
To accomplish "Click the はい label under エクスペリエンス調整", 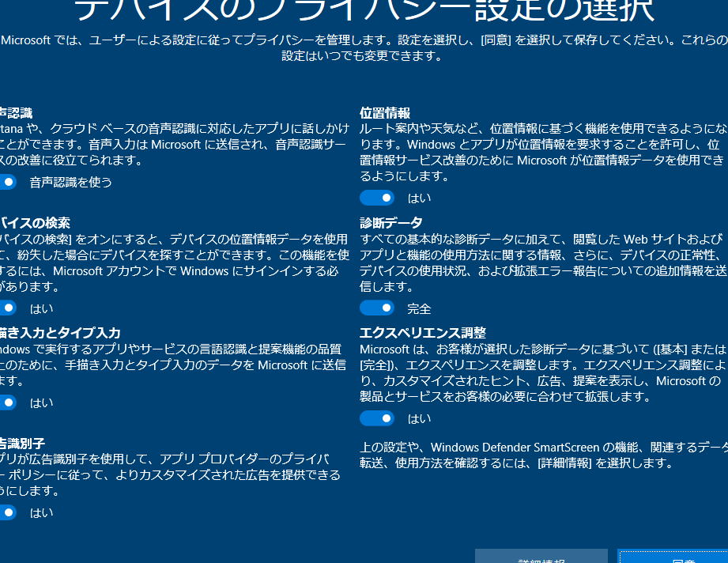I will point(419,419).
